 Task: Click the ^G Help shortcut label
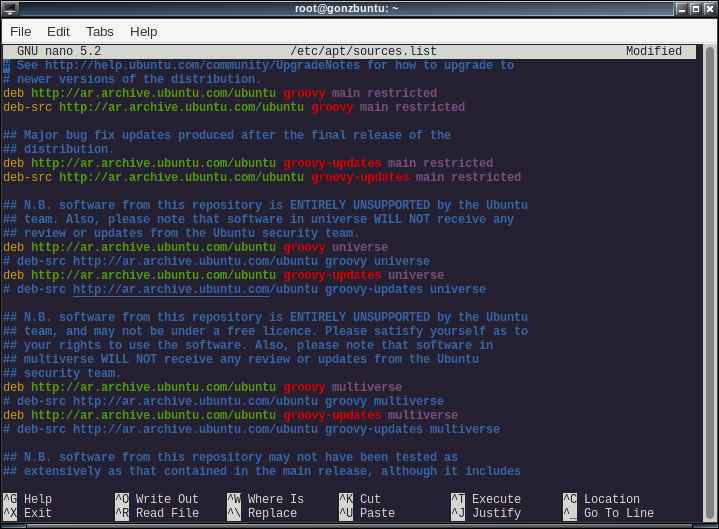coord(28,499)
